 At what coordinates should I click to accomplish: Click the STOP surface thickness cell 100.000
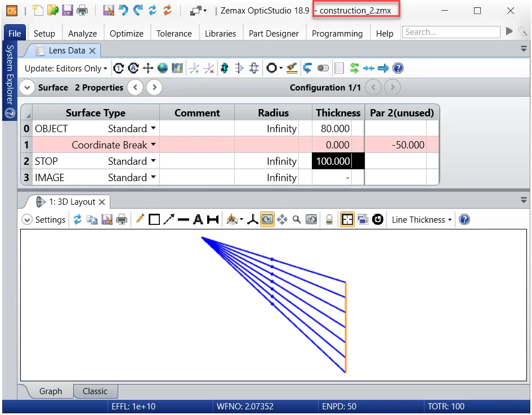click(333, 161)
